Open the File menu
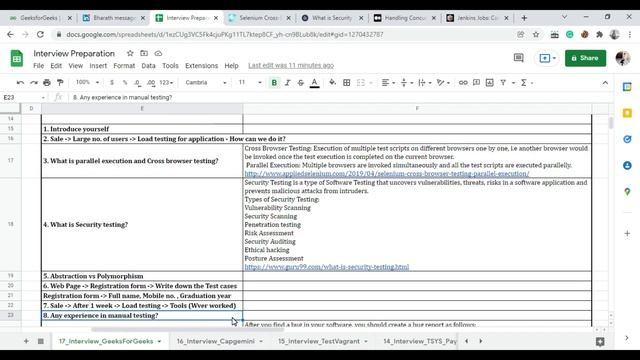 tap(38, 66)
